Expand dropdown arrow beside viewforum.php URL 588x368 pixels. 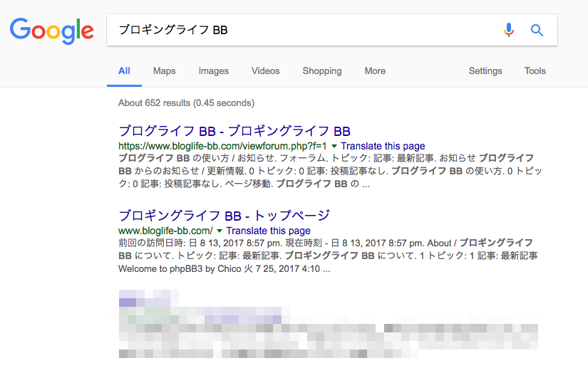click(334, 146)
